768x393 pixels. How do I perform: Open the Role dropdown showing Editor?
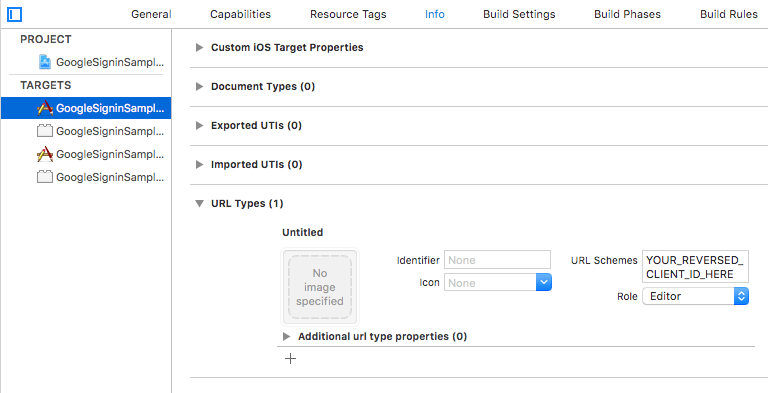(696, 296)
